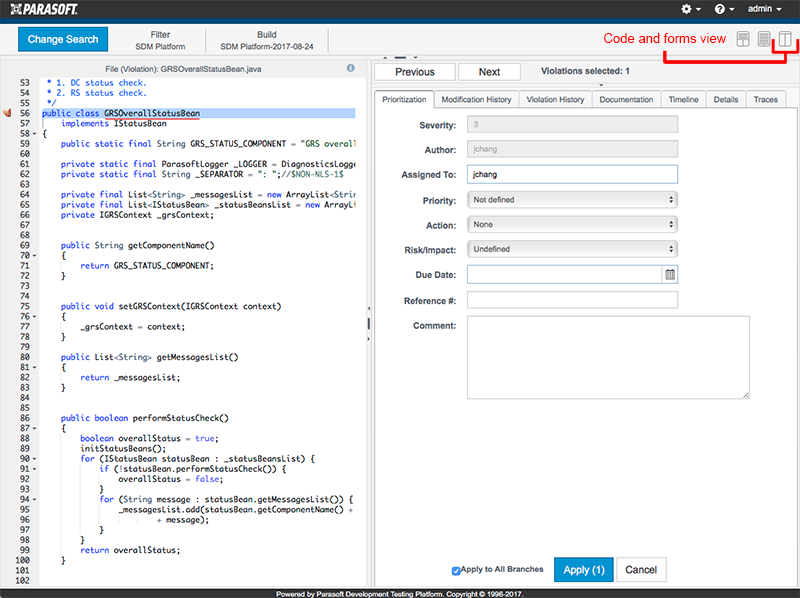
Task: Click the disabled Author field
Action: [572, 149]
